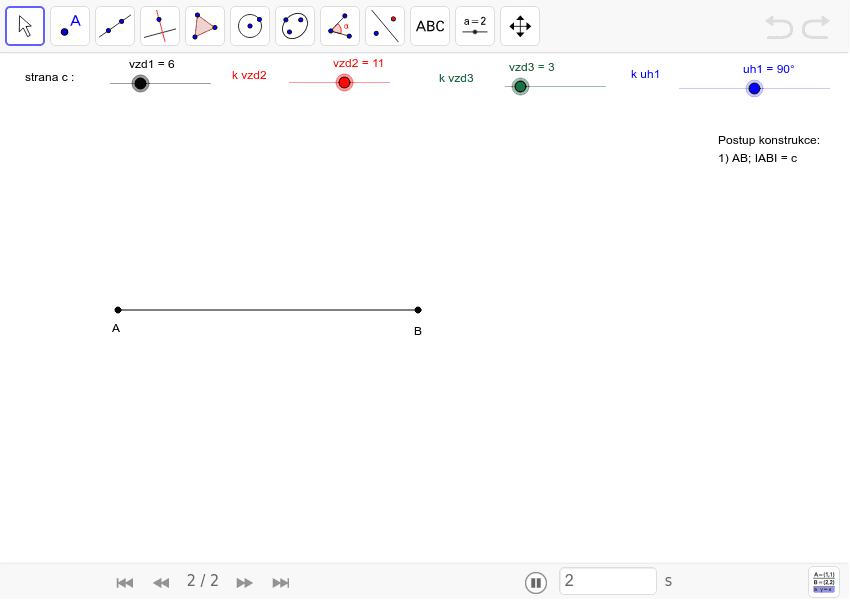Select the Move arrow tool
The width and height of the screenshot is (850, 600).
coord(25,26)
